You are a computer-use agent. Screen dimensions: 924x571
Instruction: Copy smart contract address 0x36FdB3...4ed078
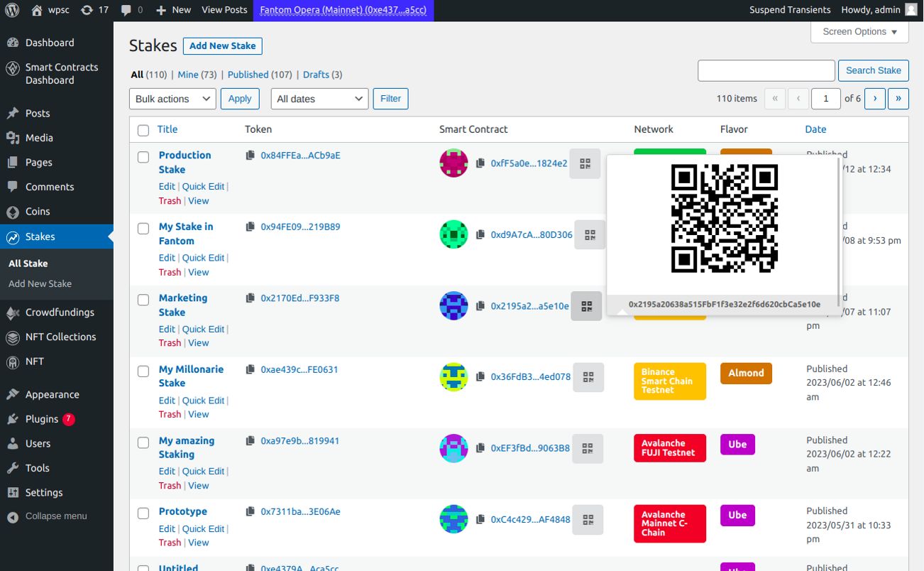[x=480, y=377]
